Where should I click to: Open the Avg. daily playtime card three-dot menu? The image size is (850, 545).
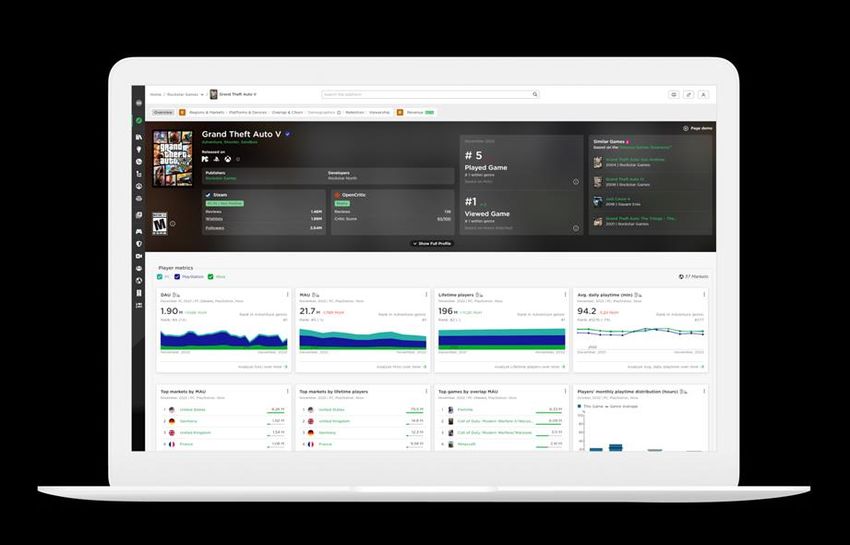pyautogui.click(x=704, y=294)
